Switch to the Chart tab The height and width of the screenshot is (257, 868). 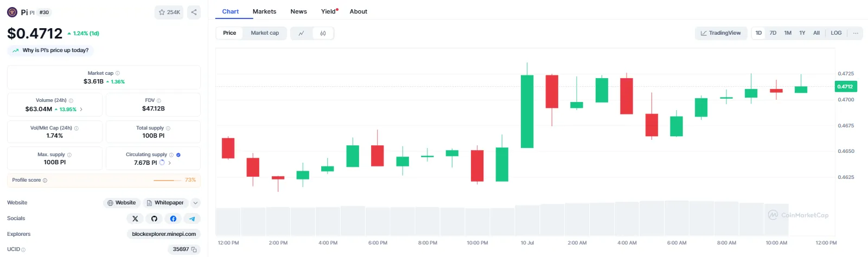click(231, 11)
